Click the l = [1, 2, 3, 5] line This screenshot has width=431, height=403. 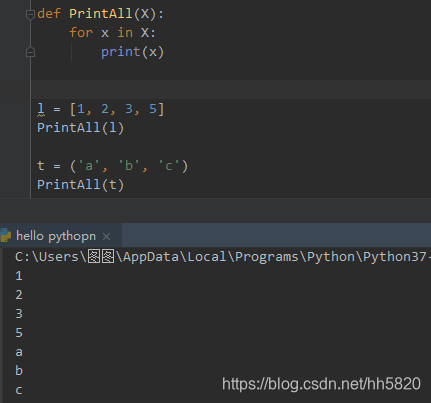(x=101, y=109)
